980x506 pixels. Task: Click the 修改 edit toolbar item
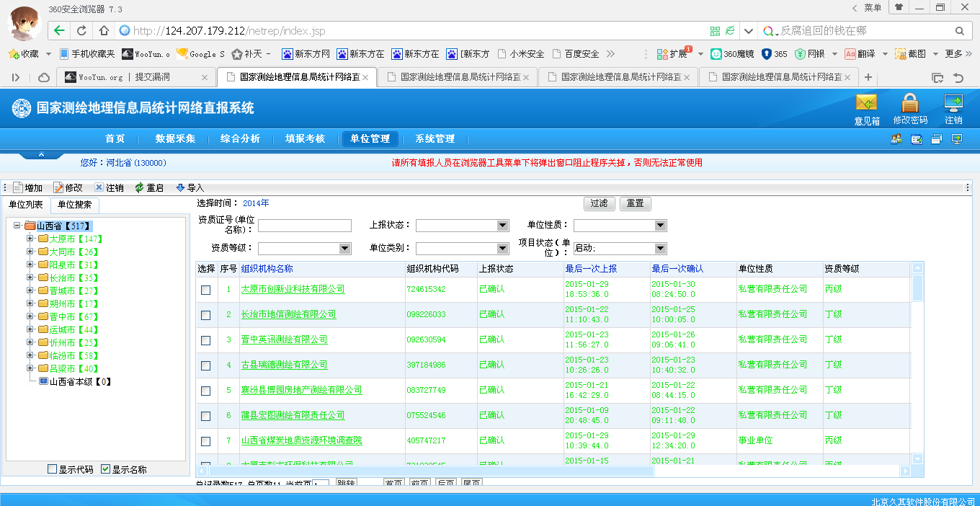pyautogui.click(x=68, y=187)
